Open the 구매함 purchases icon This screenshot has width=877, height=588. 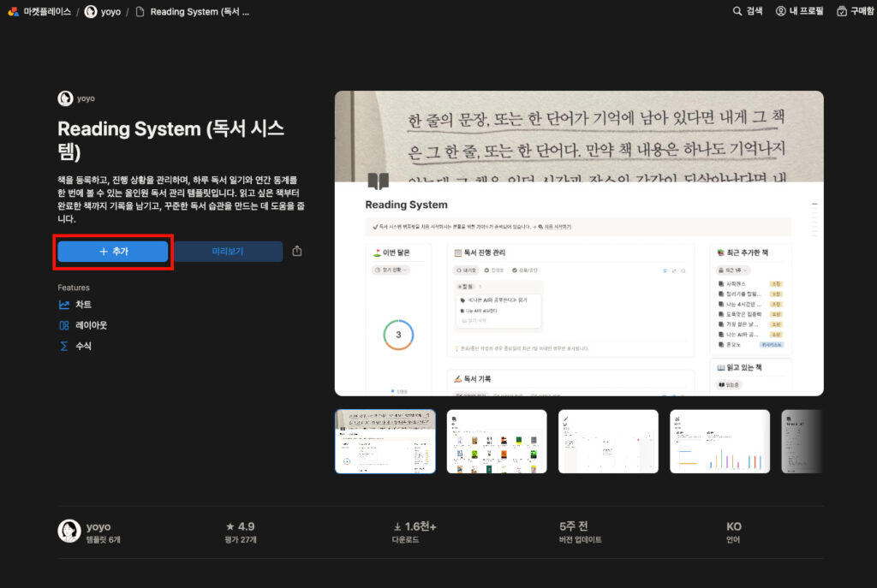pyautogui.click(x=840, y=12)
